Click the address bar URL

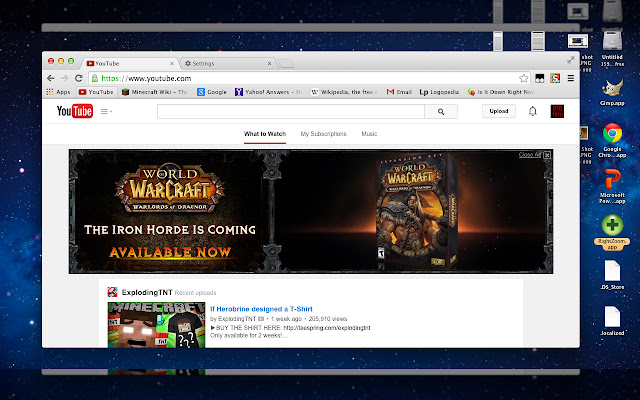146,78
